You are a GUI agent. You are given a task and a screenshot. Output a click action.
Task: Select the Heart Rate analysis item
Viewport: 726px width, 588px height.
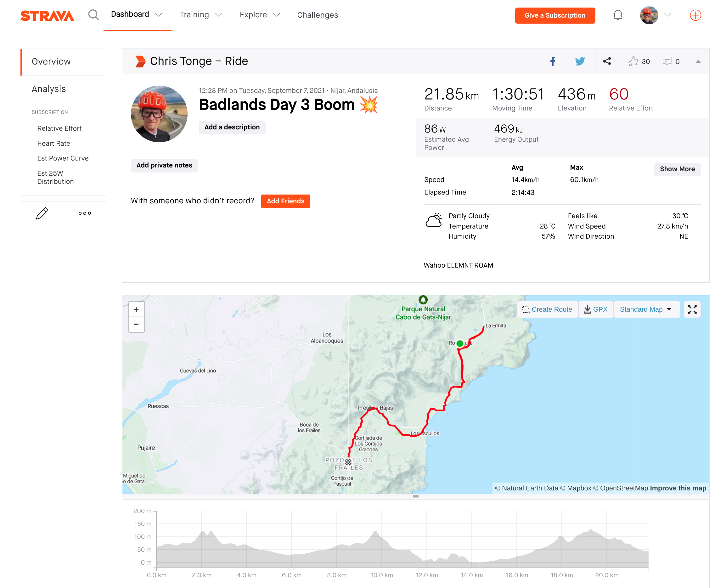(53, 143)
